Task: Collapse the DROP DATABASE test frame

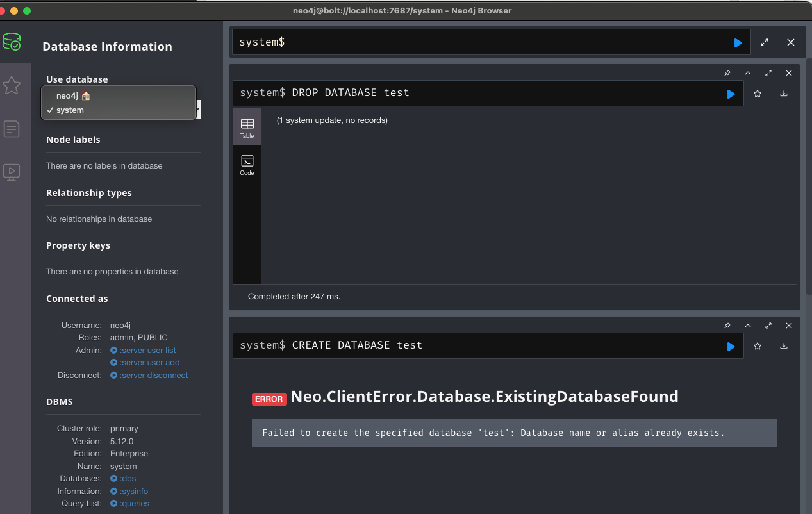Action: coord(748,73)
